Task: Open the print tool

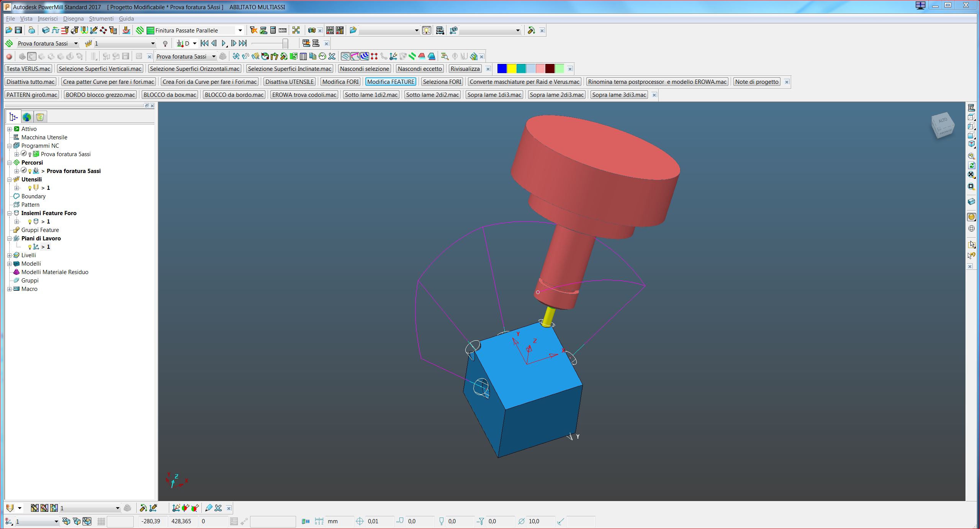Action: pos(31,30)
